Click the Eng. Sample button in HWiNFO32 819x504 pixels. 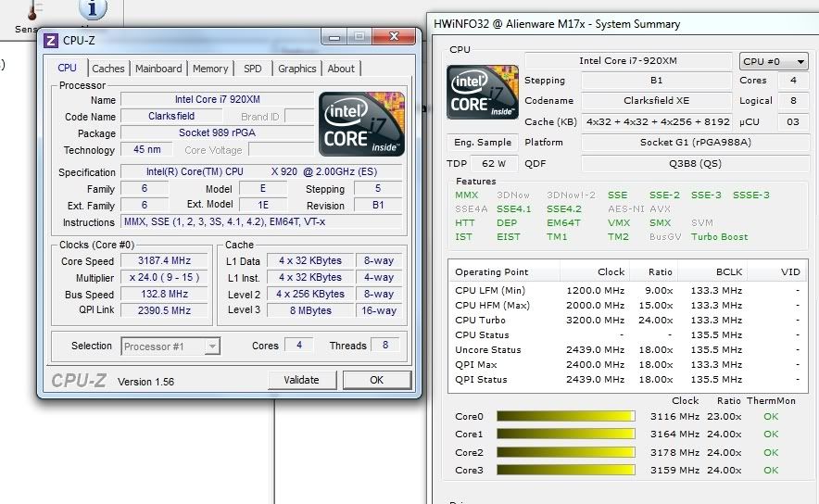(482, 142)
